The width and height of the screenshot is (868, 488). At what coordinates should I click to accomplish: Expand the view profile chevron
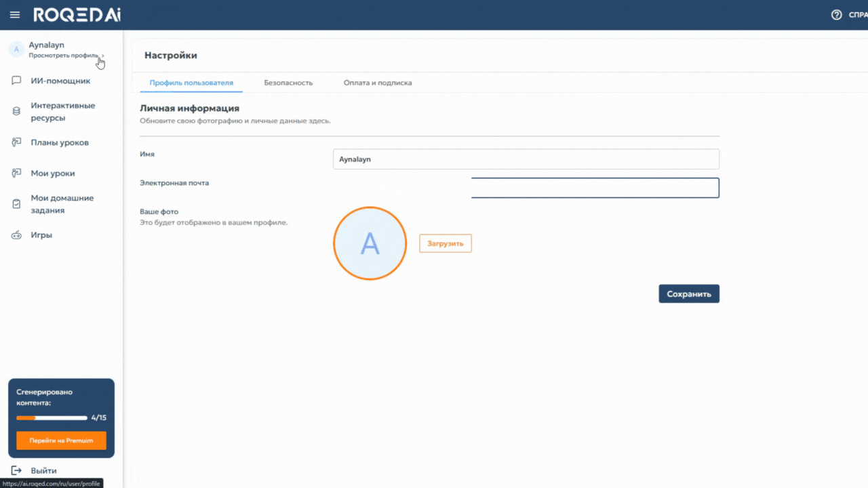(x=103, y=56)
